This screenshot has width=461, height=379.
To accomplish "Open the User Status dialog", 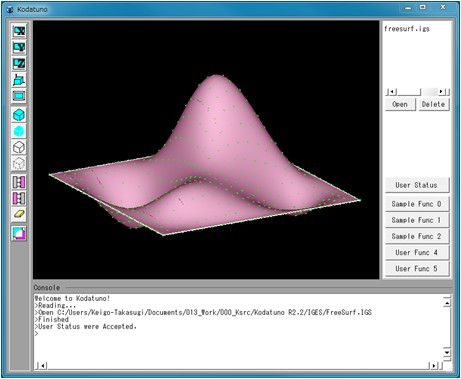I will [x=417, y=185].
